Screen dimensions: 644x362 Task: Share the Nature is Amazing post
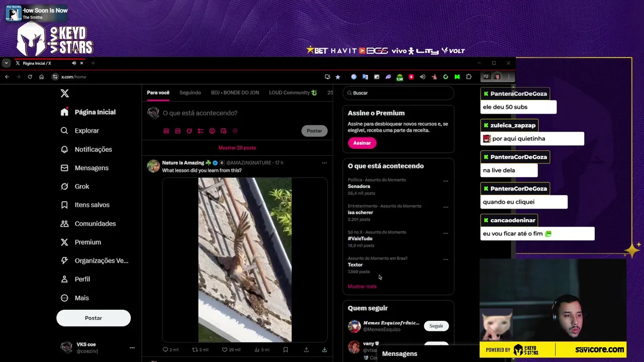[306, 349]
